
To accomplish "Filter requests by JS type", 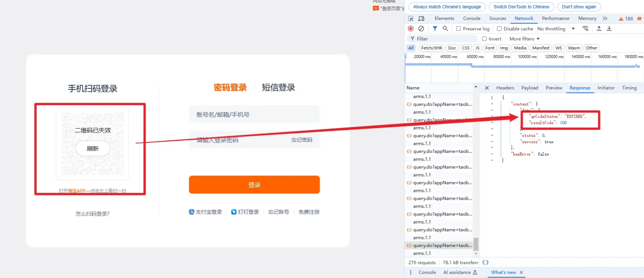I will click(x=477, y=48).
